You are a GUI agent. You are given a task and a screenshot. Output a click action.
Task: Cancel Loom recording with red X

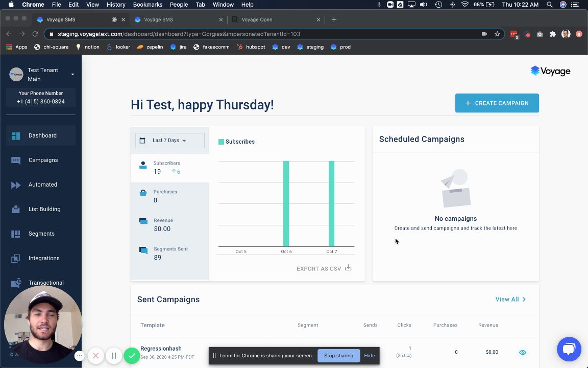pyautogui.click(x=95, y=356)
